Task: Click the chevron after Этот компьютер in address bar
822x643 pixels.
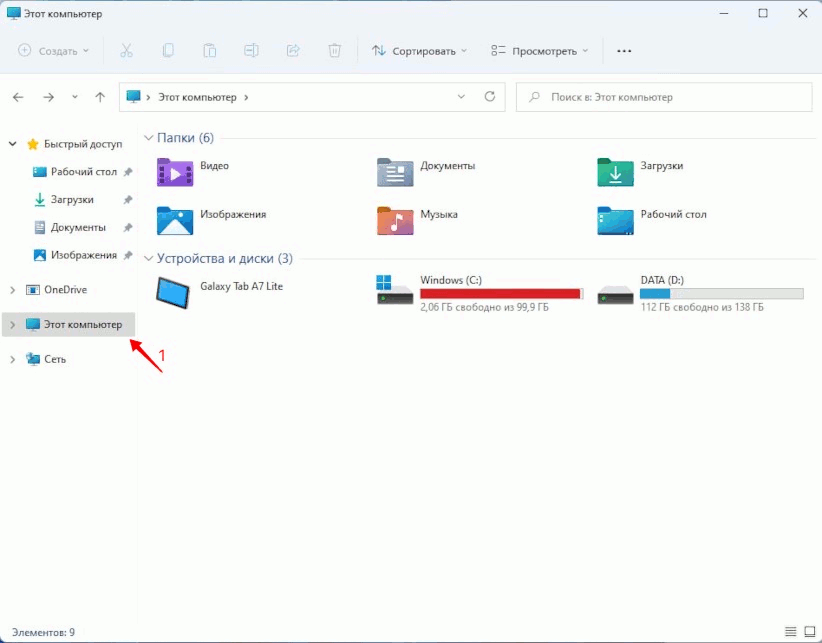Action: pyautogui.click(x=246, y=97)
